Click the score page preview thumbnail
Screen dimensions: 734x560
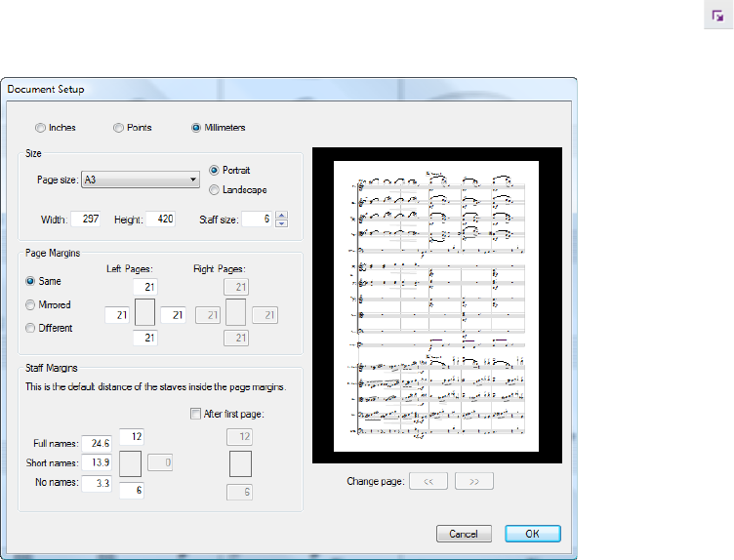click(x=436, y=306)
